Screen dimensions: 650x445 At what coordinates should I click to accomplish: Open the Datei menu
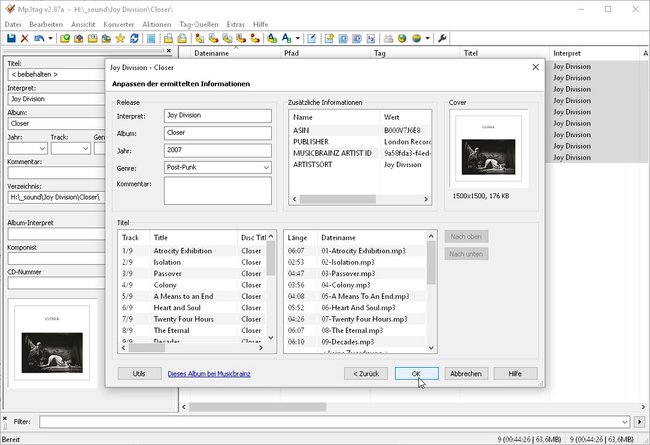(x=13, y=24)
